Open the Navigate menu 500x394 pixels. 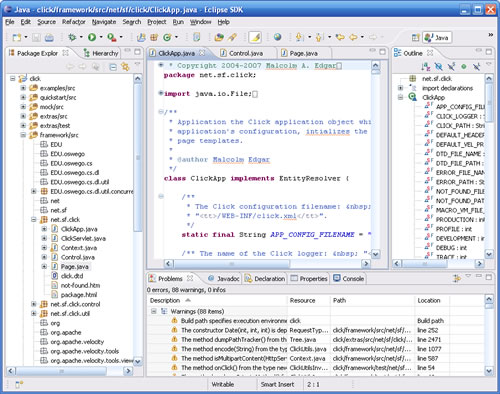[x=104, y=22]
